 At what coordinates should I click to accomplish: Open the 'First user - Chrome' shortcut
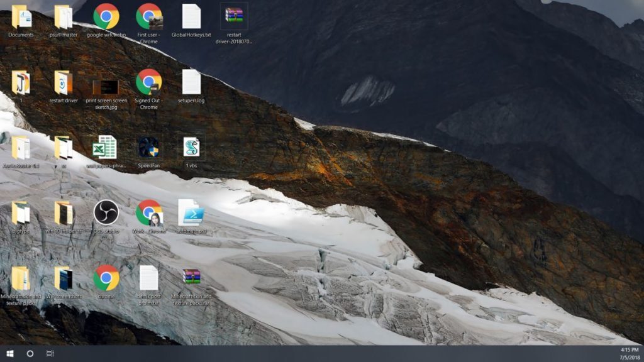(149, 16)
